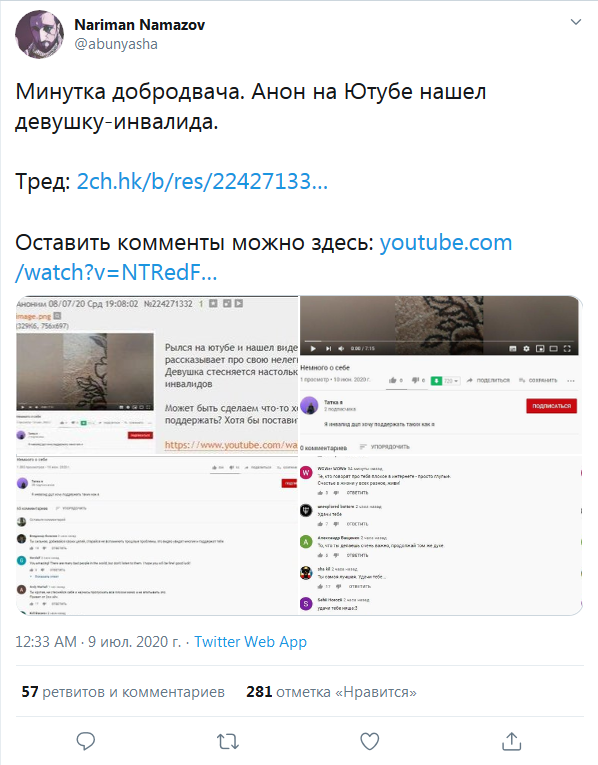Click the retweet icon
Viewport: 598px width, 765px height.
pos(228,742)
